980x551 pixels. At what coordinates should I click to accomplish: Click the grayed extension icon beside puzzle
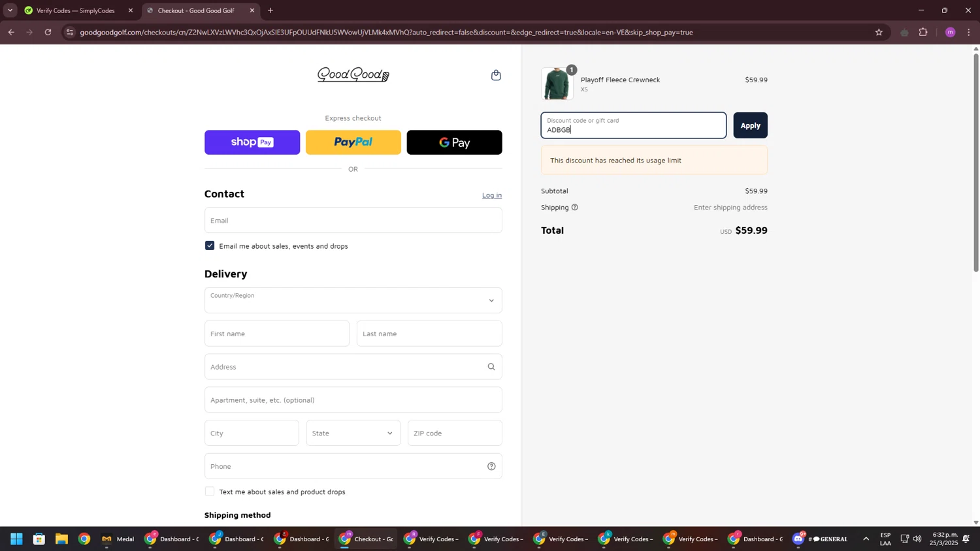[904, 32]
